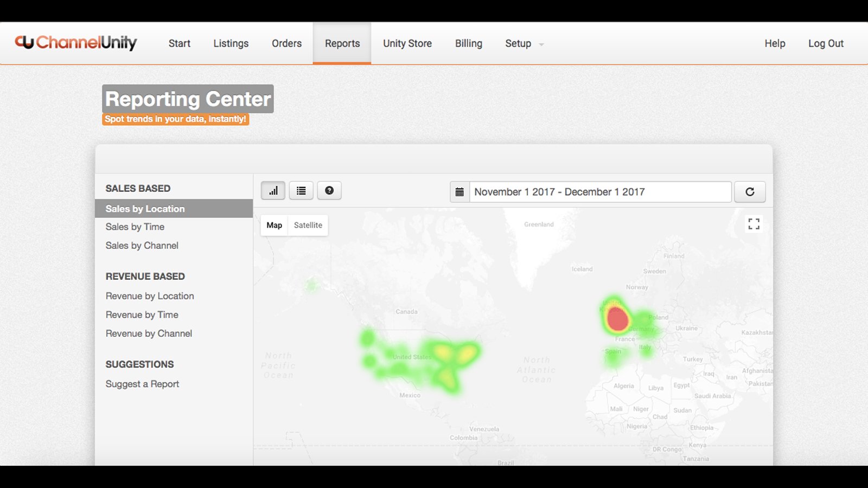
Task: Click the Reporting Center heading
Action: coord(188,99)
